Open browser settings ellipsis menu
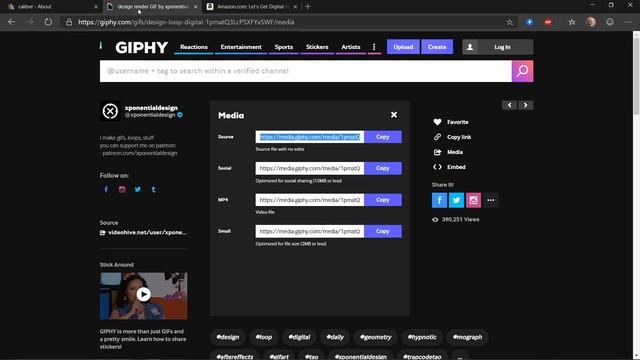Image resolution: width=640 pixels, height=360 pixels. point(628,22)
